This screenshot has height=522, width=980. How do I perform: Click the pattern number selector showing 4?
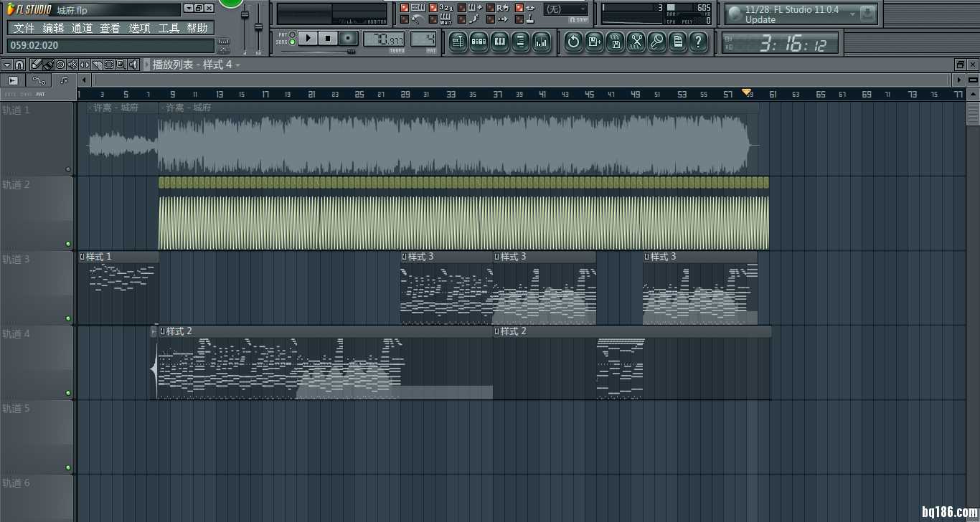pos(423,39)
